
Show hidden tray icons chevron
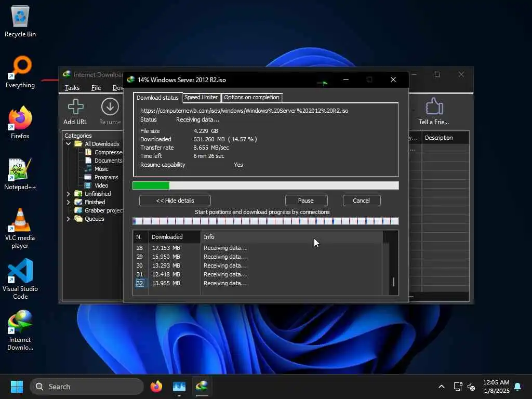tap(442, 387)
